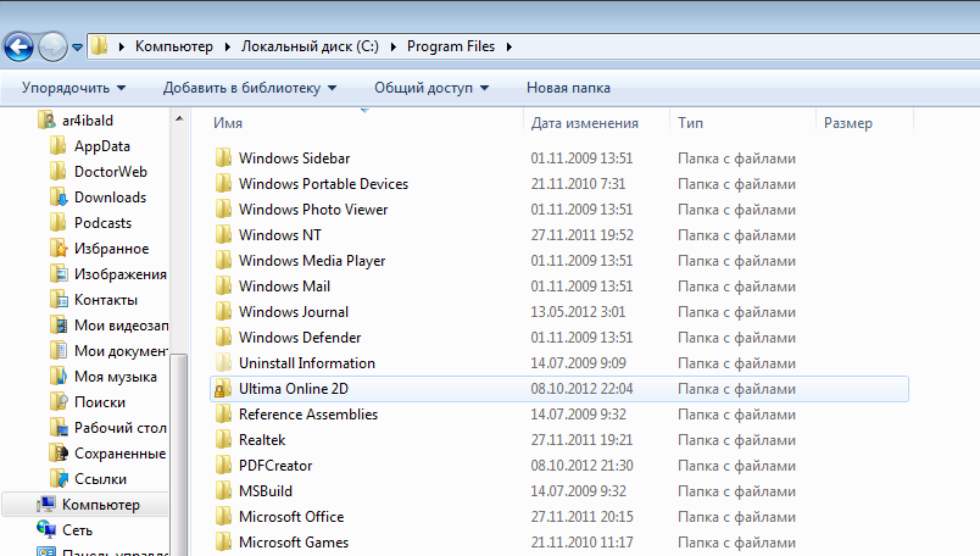Expand the arrow after Локальный диск (C:)
The image size is (980, 556).
[x=394, y=47]
